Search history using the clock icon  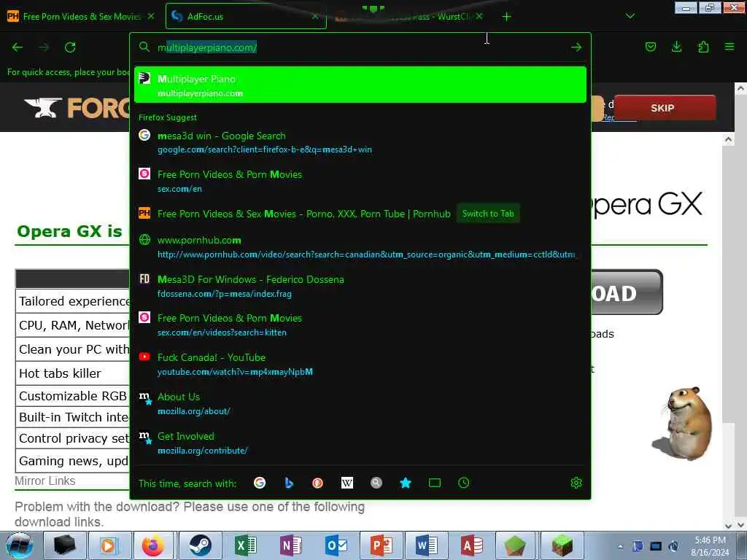pos(463,483)
